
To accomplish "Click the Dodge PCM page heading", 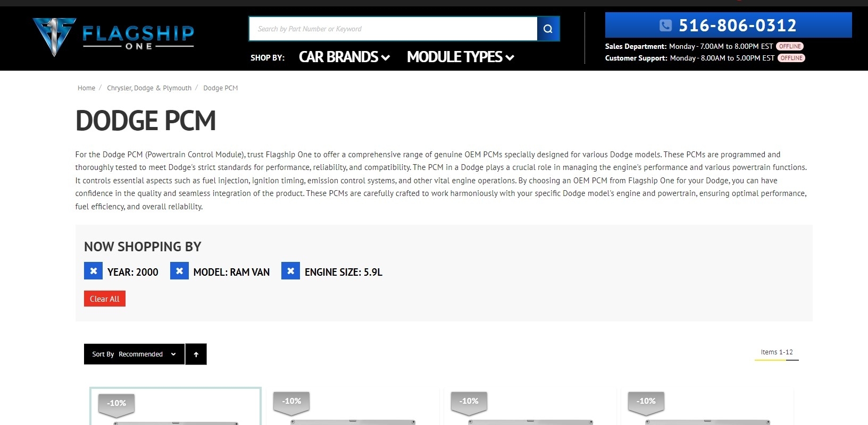I will tap(146, 121).
